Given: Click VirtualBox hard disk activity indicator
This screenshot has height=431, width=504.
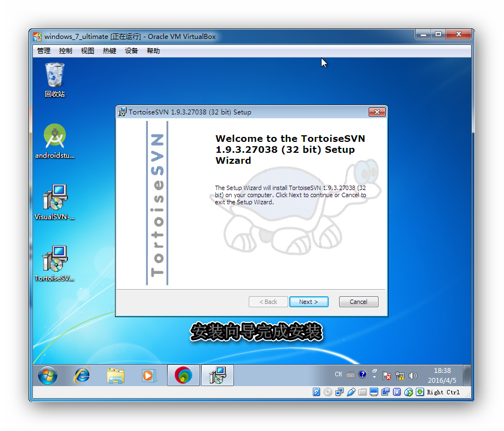Looking at the screenshot, I should click(x=316, y=392).
